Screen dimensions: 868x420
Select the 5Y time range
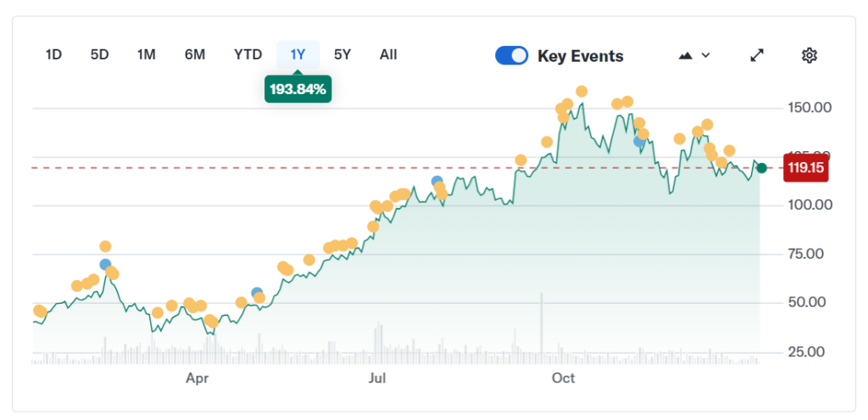(x=342, y=55)
